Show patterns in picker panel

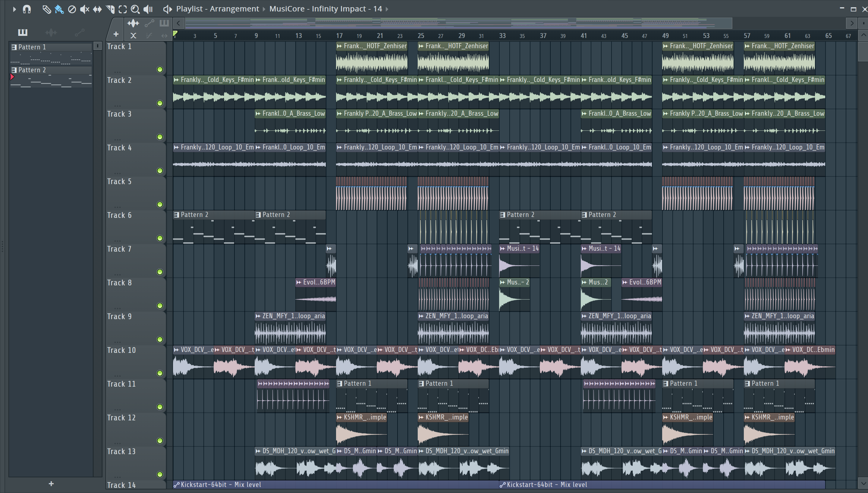pyautogui.click(x=23, y=32)
